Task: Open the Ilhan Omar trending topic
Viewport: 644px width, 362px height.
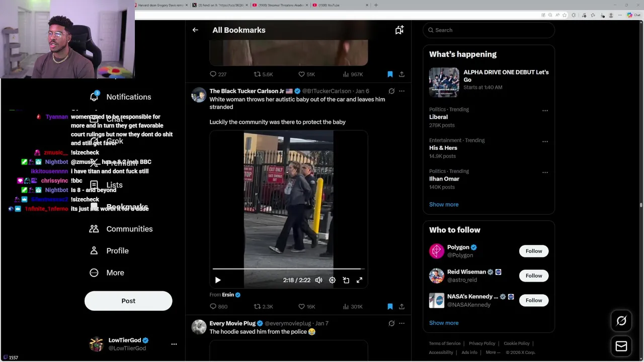Action: 444,179
